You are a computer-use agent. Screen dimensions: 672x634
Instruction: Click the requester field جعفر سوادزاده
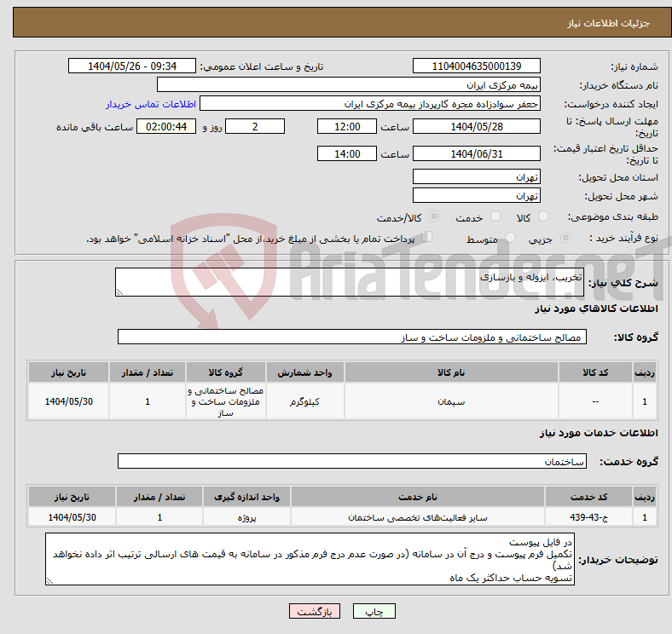click(x=370, y=104)
